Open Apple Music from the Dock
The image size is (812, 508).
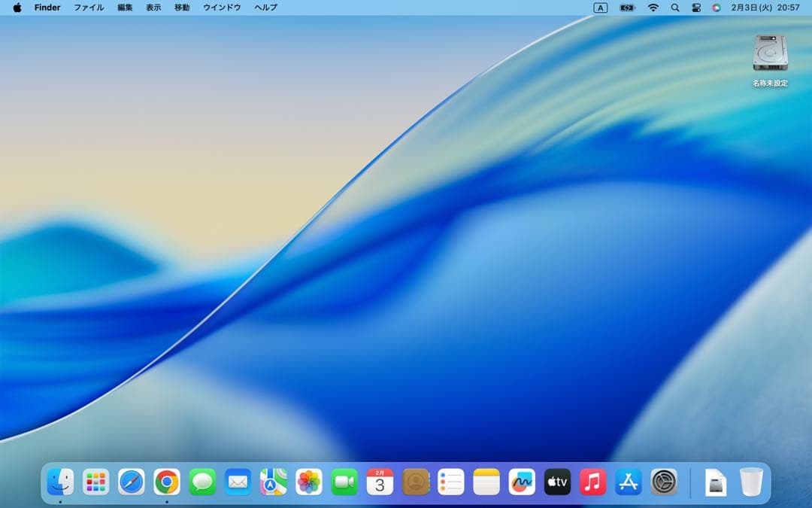pyautogui.click(x=592, y=482)
